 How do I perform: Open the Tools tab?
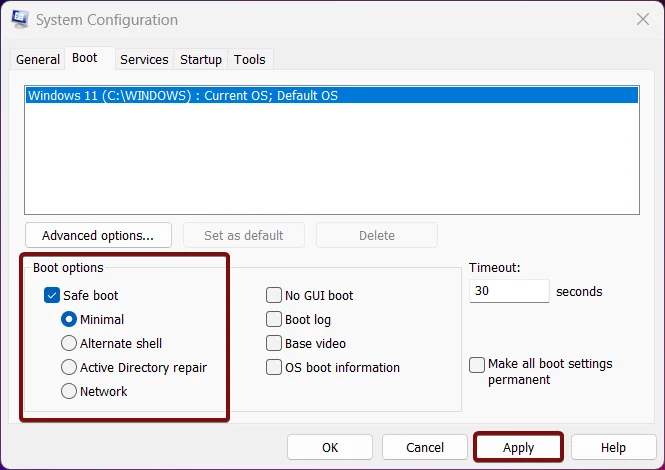point(250,59)
